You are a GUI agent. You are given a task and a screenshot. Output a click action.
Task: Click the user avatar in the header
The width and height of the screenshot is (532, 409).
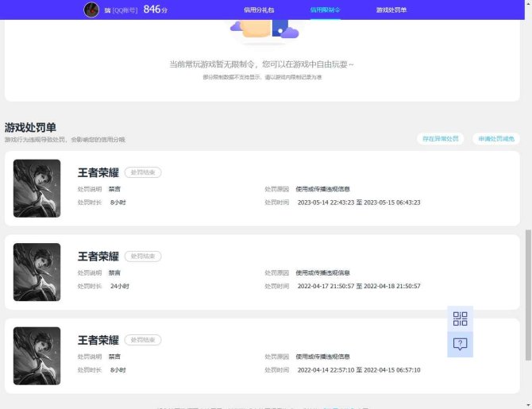pos(91,10)
